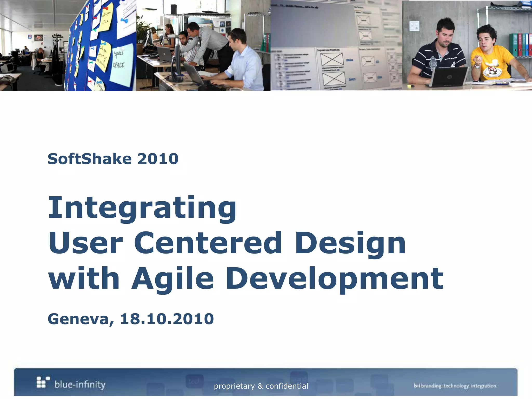The width and height of the screenshot is (532, 399).
Task: Click the black Dell laptop on the table
Action: coord(449,77)
